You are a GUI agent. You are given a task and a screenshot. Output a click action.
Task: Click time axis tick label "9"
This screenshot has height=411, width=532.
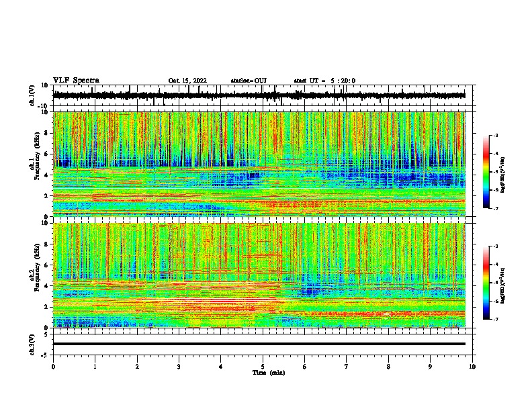tap(430, 367)
